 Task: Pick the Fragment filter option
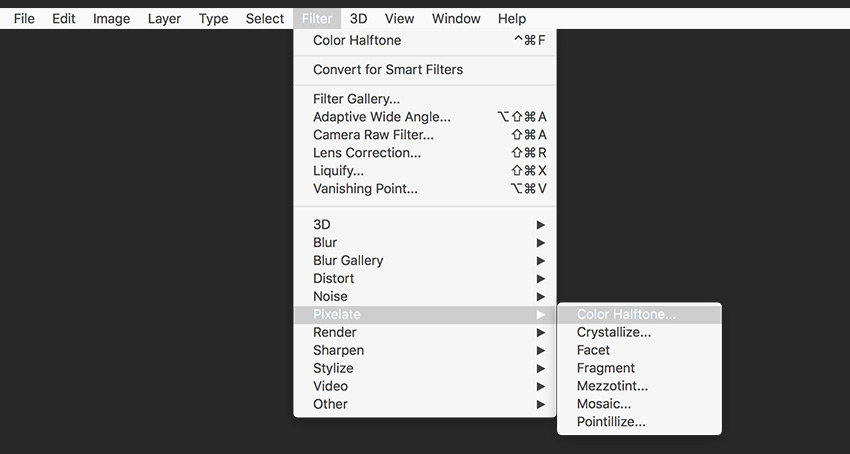point(605,368)
